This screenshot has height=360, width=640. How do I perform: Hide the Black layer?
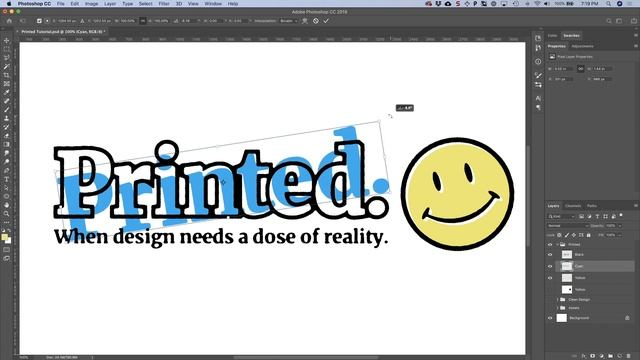point(550,254)
